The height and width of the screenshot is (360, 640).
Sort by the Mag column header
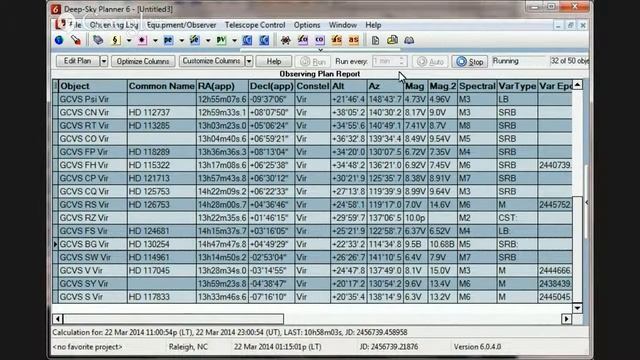416,86
